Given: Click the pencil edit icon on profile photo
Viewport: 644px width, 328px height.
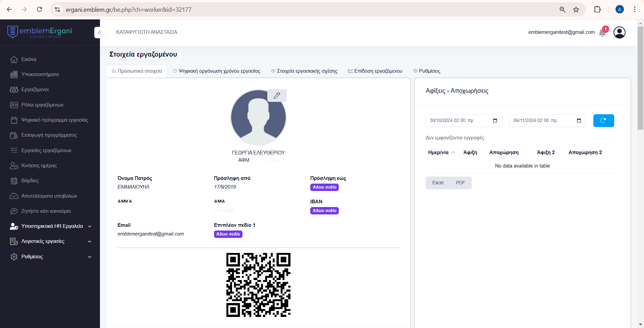Looking at the screenshot, I should [x=277, y=96].
